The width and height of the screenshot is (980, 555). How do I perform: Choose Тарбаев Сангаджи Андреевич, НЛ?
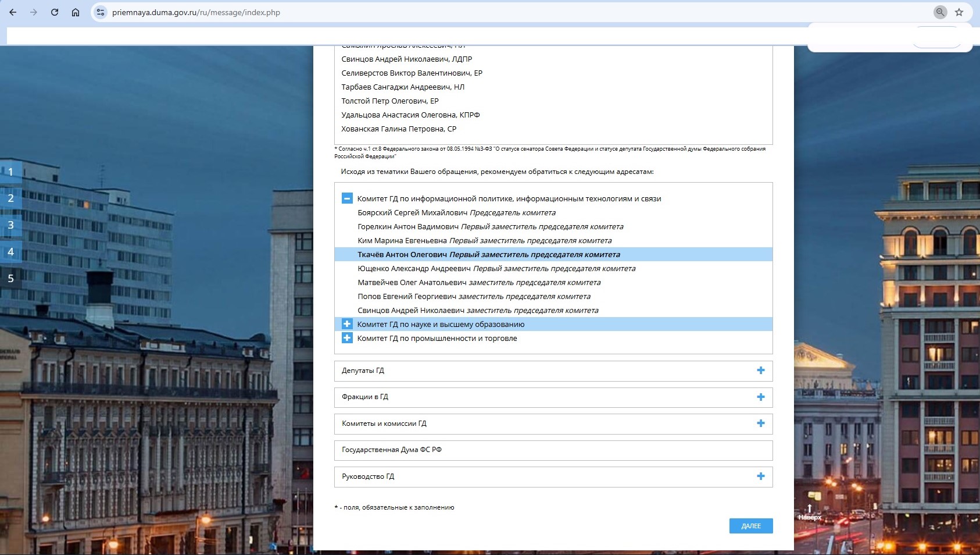(x=403, y=87)
